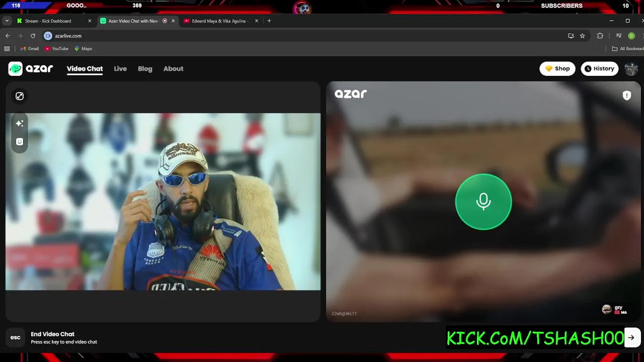This screenshot has height=362, width=644.
Task: Click the camera site-info icon in address bar
Action: click(x=48, y=36)
